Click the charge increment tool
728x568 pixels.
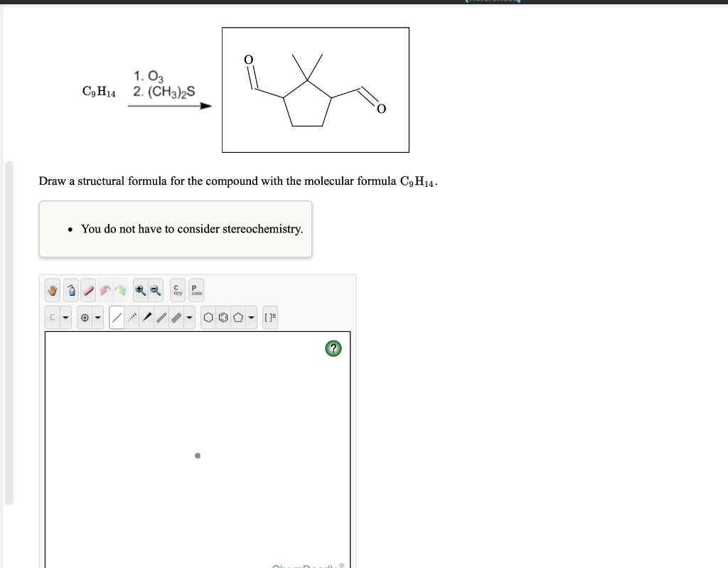coord(85,318)
